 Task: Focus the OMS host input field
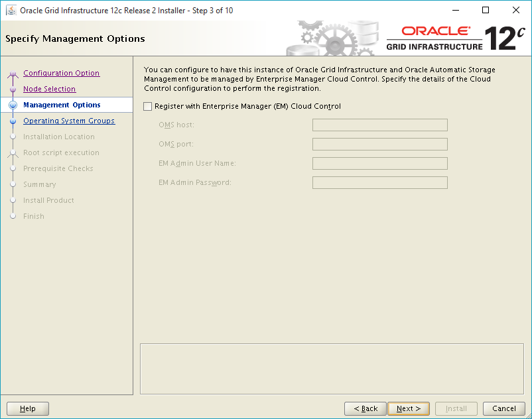pos(379,125)
